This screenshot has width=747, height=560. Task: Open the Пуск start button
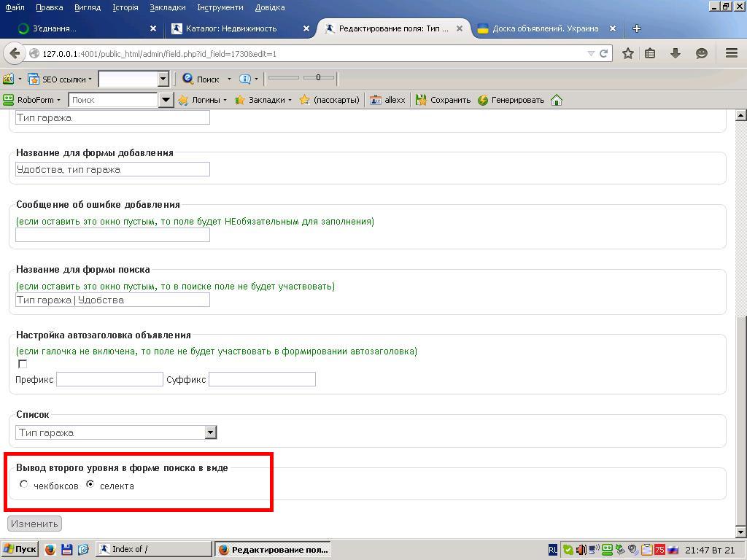point(19,549)
